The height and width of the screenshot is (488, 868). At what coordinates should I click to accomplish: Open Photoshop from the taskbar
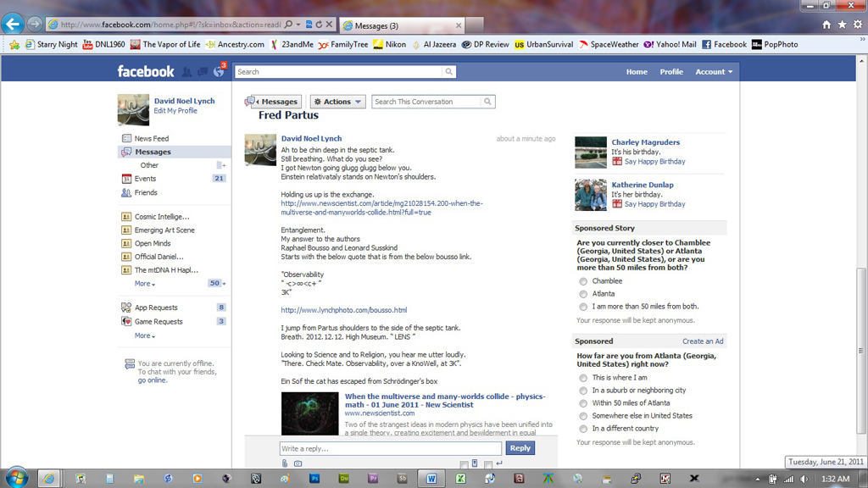tap(314, 479)
